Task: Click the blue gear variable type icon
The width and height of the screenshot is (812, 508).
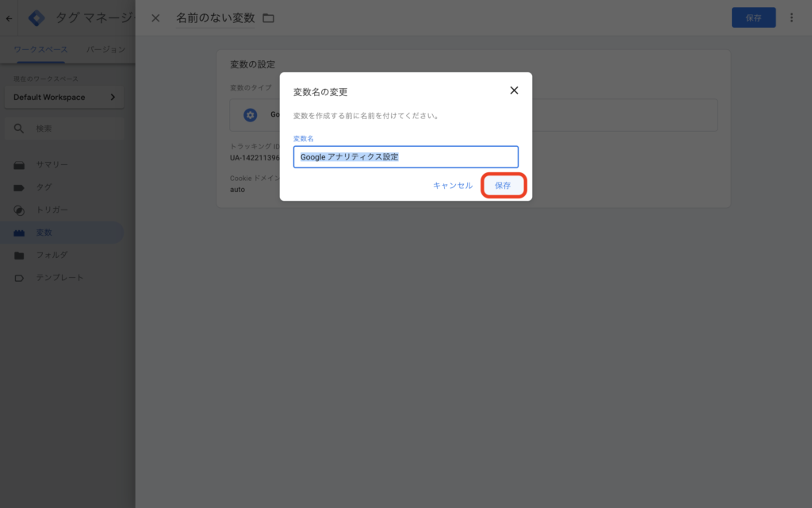Action: pos(250,115)
